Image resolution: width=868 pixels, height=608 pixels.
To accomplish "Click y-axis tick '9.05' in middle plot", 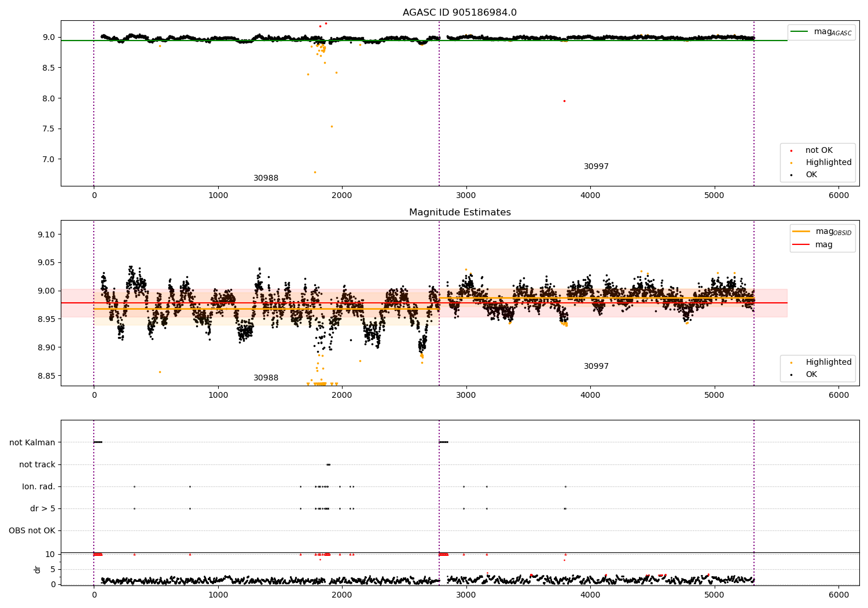I will (x=47, y=263).
